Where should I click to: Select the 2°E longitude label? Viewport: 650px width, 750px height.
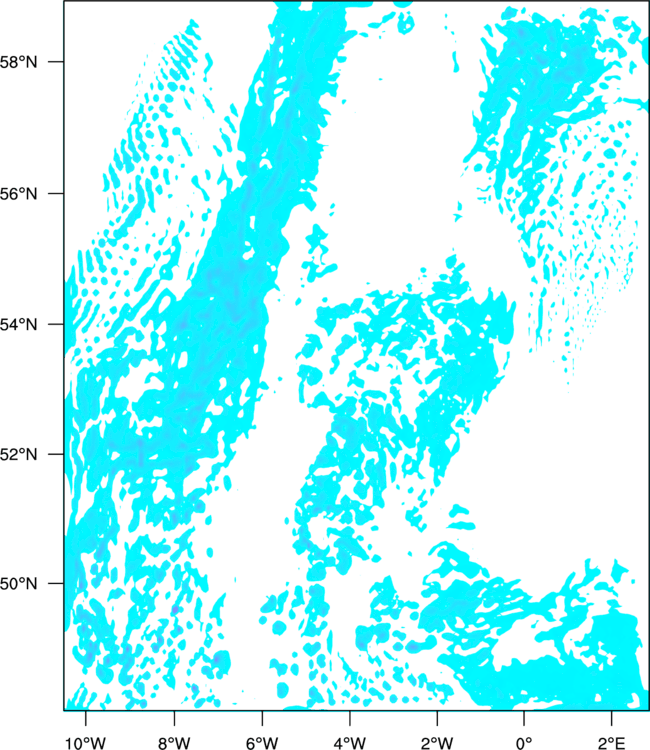point(611,740)
